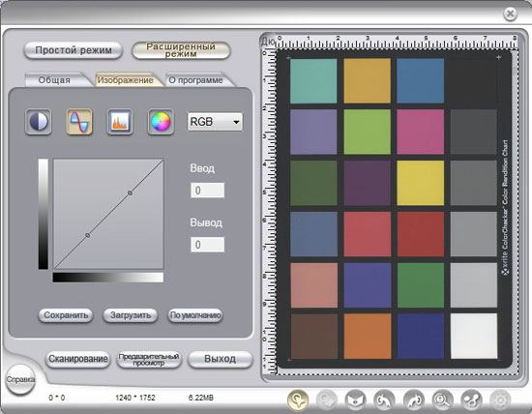Image resolution: width=532 pixels, height=414 pixels.
Task: Open the brightness/contrast adjustment tool
Action: [x=39, y=122]
